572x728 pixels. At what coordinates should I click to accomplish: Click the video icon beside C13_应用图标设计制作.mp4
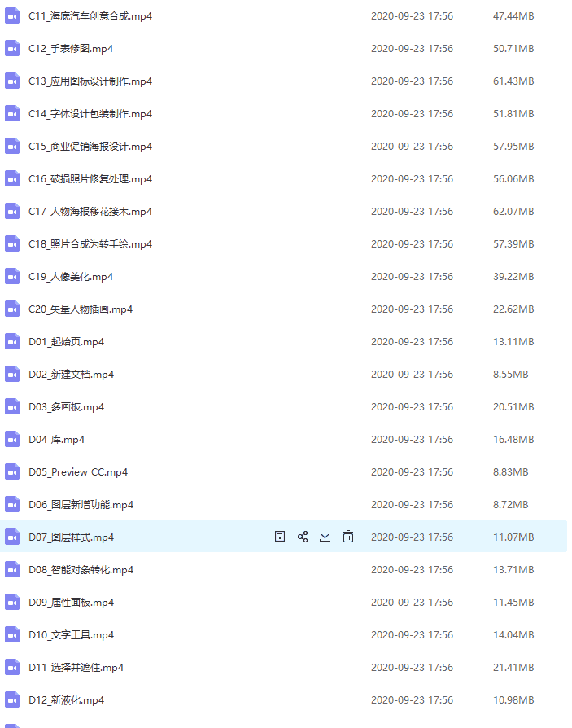[x=12, y=81]
